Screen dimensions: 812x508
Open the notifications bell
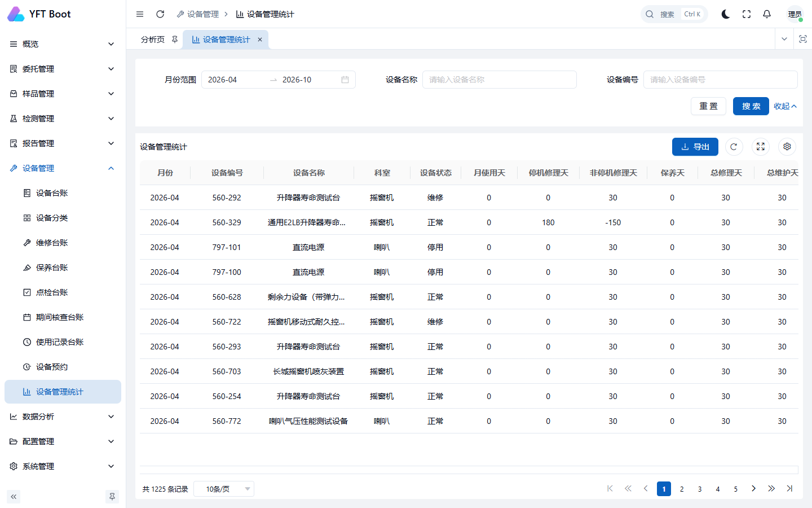(x=767, y=14)
